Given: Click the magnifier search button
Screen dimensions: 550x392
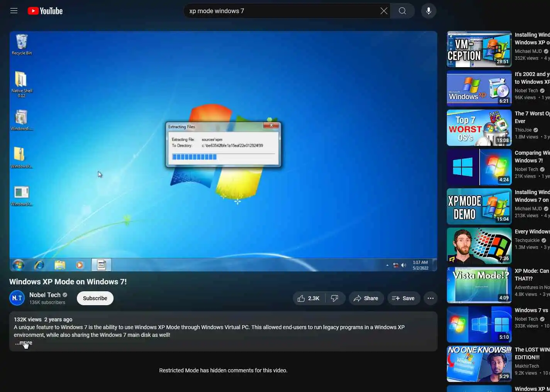Looking at the screenshot, I should [402, 11].
